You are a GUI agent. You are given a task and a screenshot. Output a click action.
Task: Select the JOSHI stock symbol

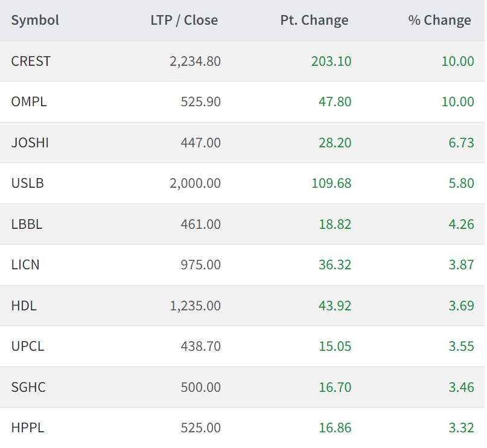click(x=30, y=142)
